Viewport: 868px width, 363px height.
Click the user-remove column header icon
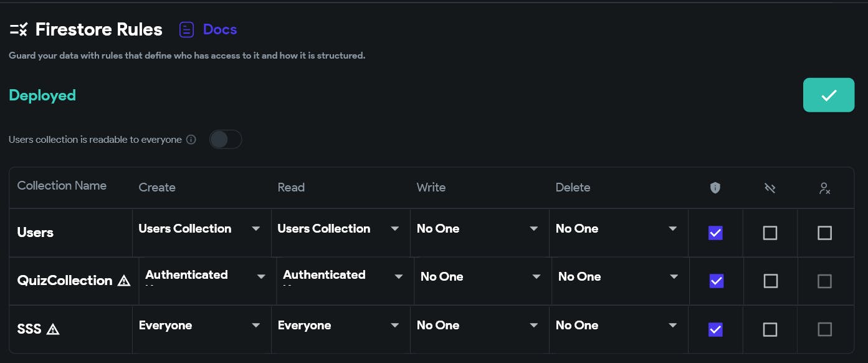click(x=825, y=188)
